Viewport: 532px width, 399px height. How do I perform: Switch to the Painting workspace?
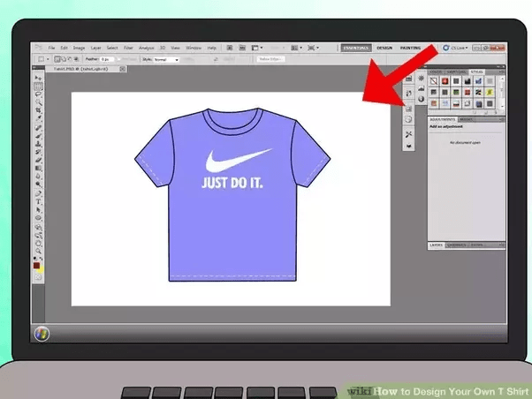point(410,48)
